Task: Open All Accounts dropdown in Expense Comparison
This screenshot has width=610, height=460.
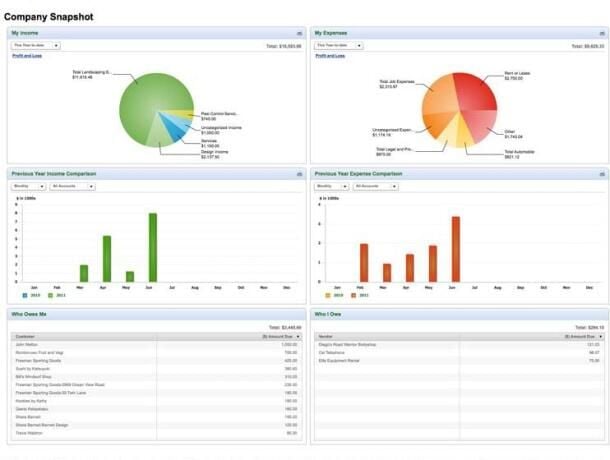Action: coord(376,186)
